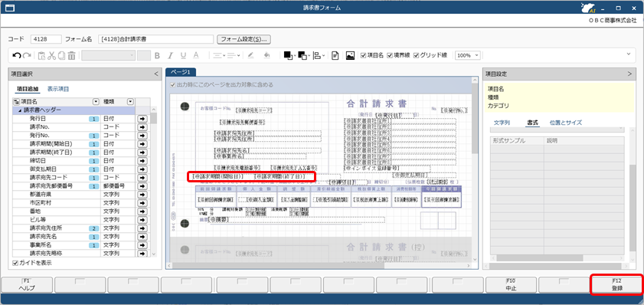Add 締切日 item with its arrow button
The width and height of the screenshot is (644, 305).
click(x=142, y=161)
